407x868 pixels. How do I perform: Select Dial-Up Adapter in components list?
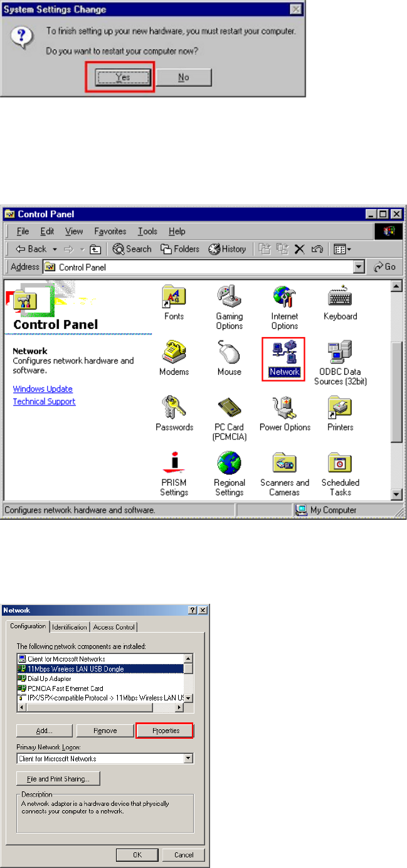coord(100,678)
